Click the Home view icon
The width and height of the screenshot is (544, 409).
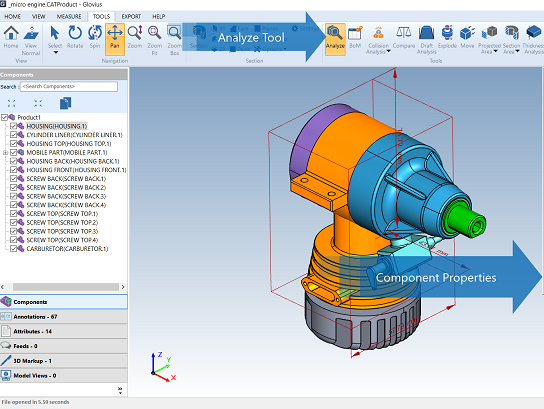(x=11, y=37)
